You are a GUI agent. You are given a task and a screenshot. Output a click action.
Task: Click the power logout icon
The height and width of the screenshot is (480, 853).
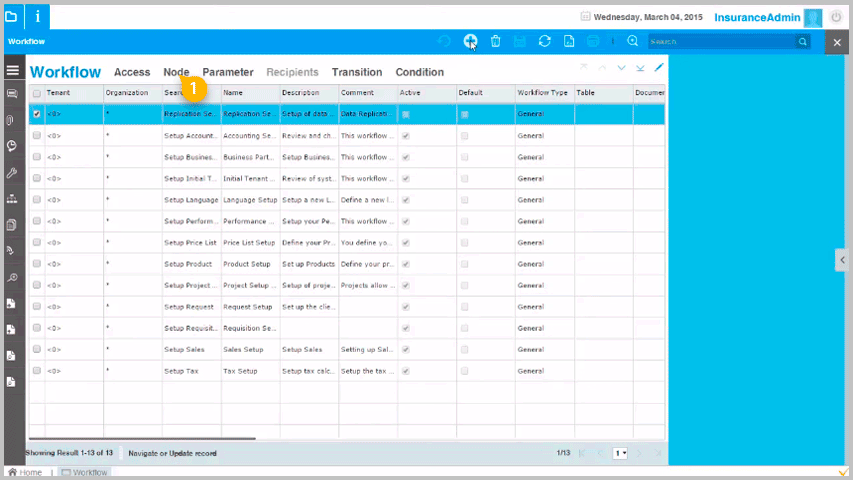(836, 17)
